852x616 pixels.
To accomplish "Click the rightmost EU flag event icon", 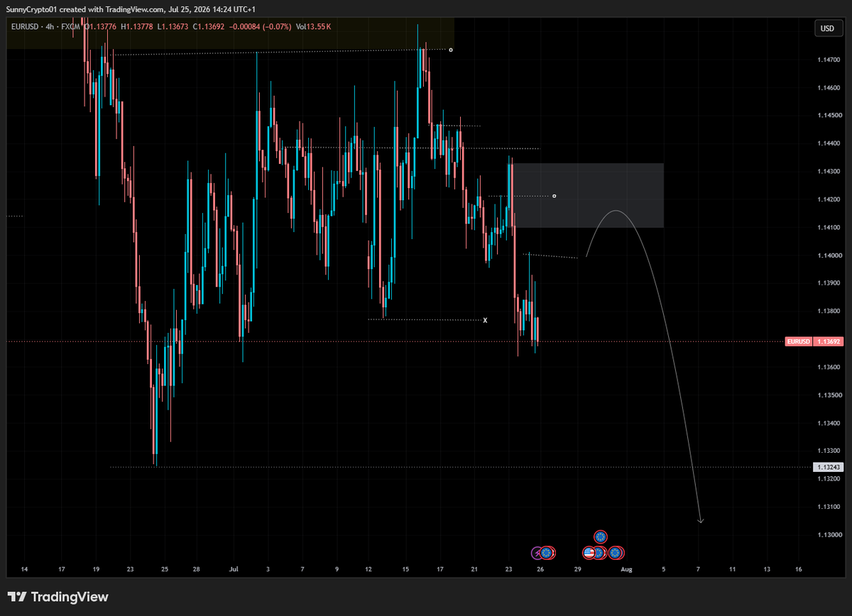I will tap(616, 552).
